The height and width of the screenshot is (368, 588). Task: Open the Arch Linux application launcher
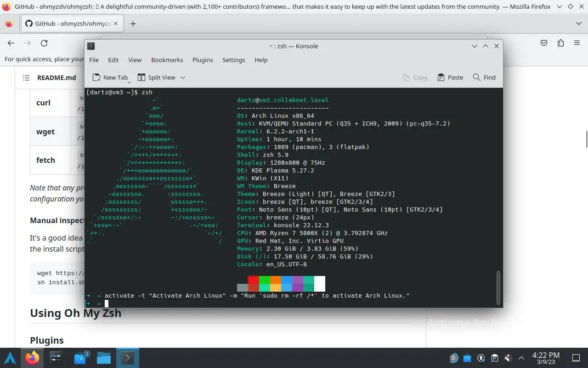[10, 358]
